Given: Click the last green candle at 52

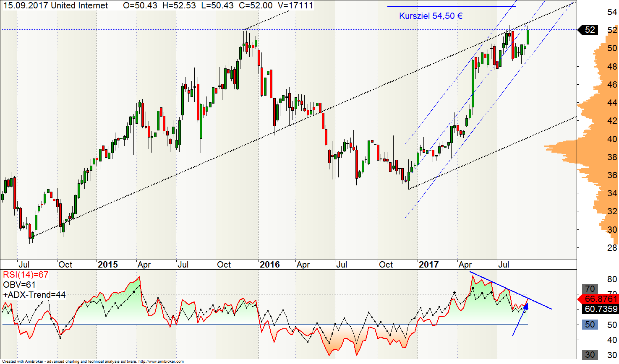Looking at the screenshot, I should pyautogui.click(x=528, y=37).
